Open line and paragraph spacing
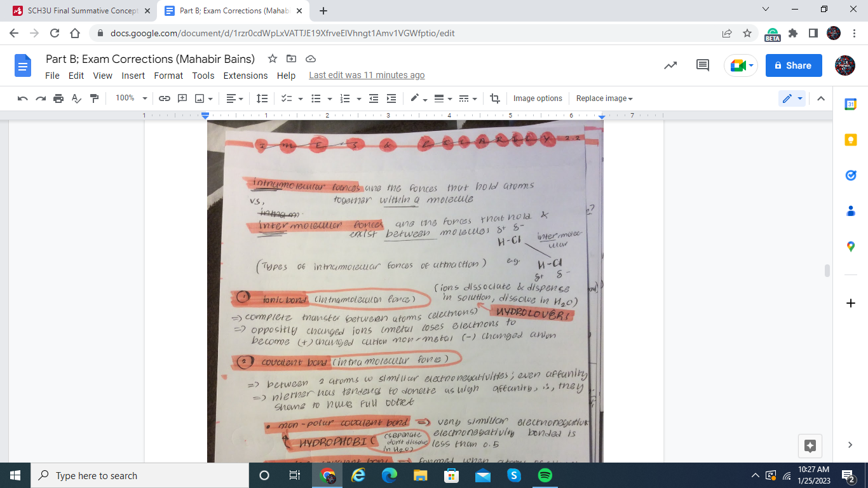Screen dimensions: 868x488 click(262, 98)
